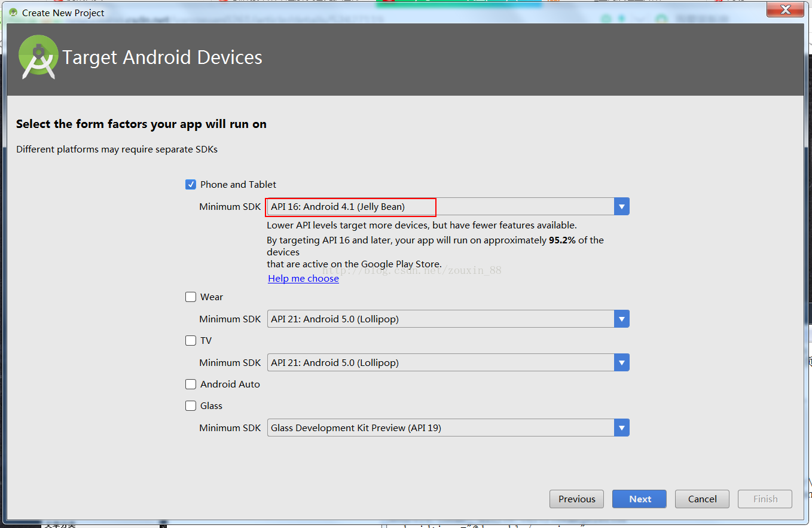Screen dimensions: 812x528
Task: Click the Target Android Devices heading
Action: pyautogui.click(x=162, y=57)
